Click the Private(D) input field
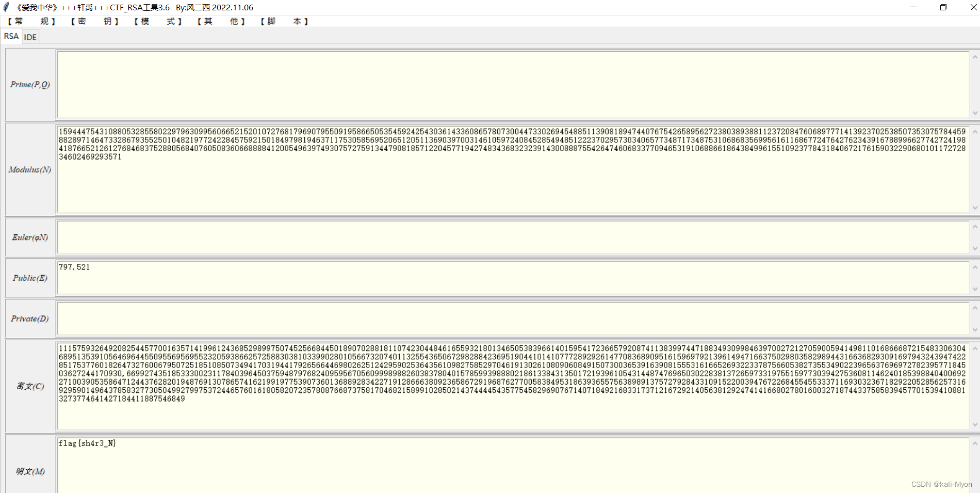This screenshot has width=980, height=493. pyautogui.click(x=464, y=317)
